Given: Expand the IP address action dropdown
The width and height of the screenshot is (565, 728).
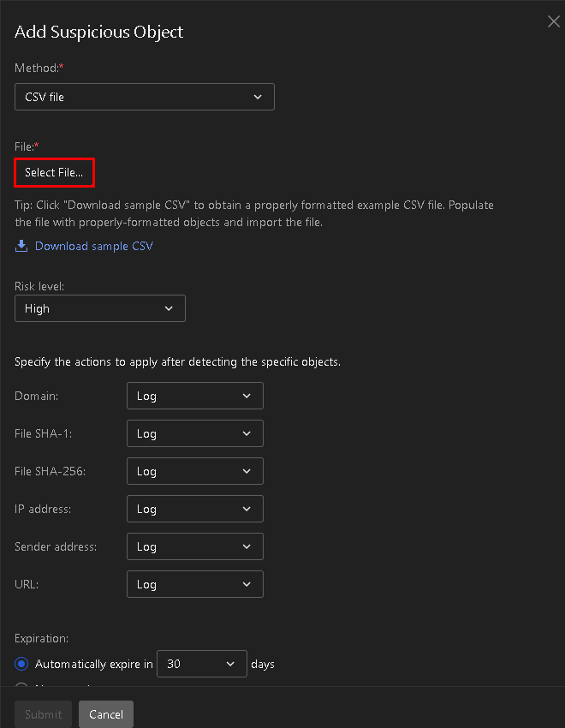Looking at the screenshot, I should click(x=194, y=509).
